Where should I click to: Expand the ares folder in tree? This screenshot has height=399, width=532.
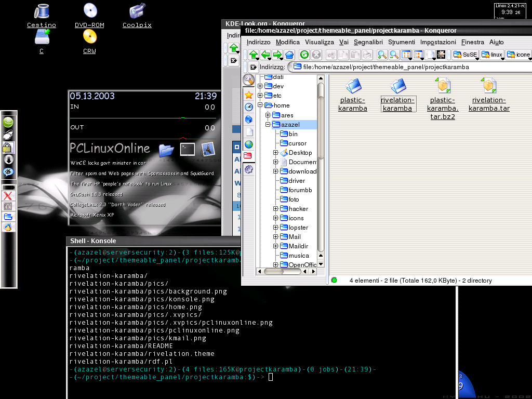tap(268, 115)
